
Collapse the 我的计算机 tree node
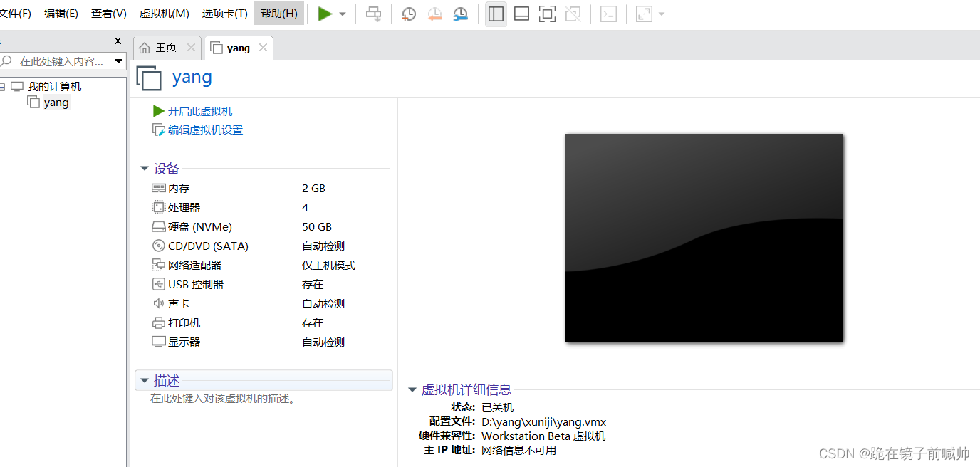(2, 87)
